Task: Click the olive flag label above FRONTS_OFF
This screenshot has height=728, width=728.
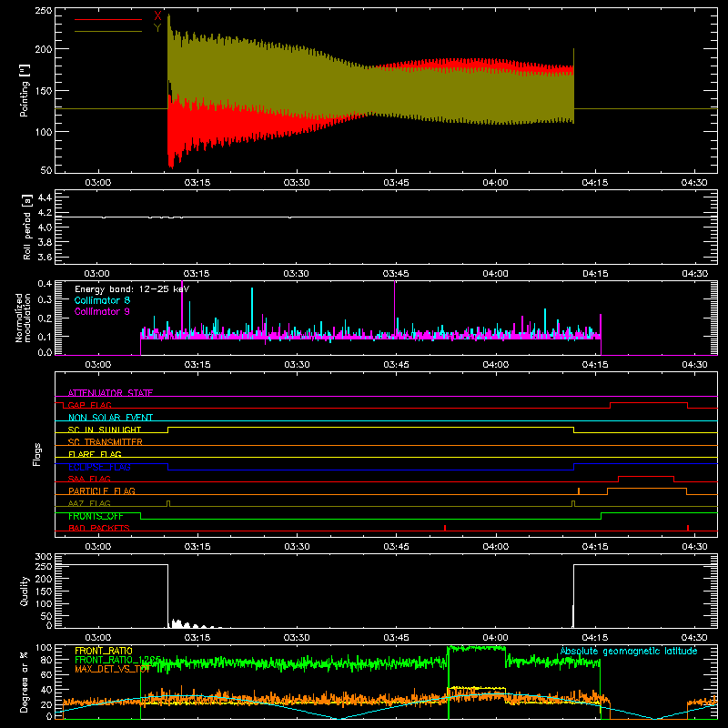Action: click(x=89, y=503)
